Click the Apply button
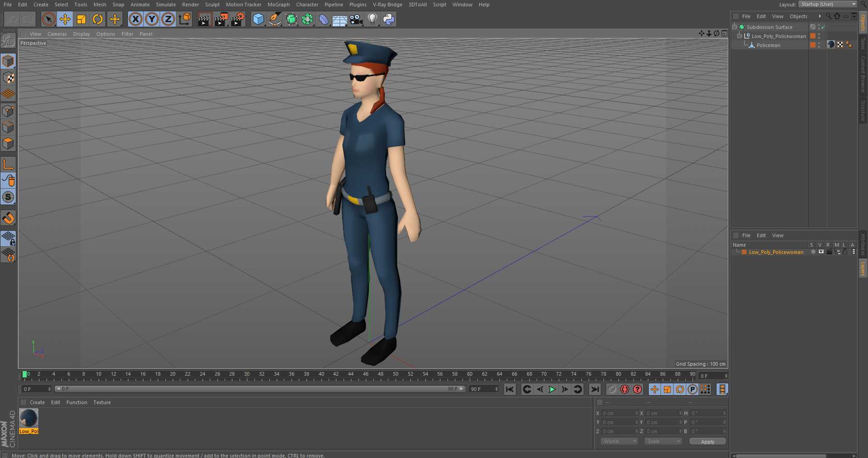This screenshot has height=458, width=868. (708, 442)
